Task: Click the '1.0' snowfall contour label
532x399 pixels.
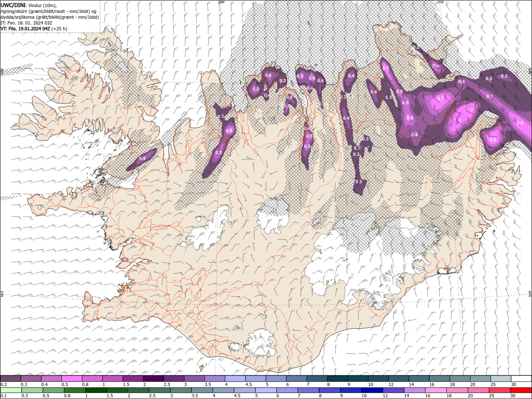Action: pos(458,120)
